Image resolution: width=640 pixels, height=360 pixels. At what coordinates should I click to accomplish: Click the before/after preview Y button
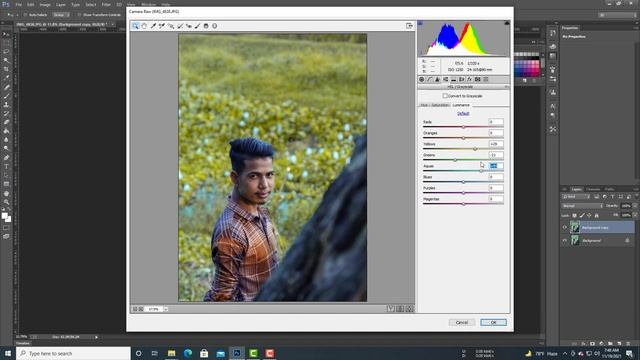tap(391, 309)
